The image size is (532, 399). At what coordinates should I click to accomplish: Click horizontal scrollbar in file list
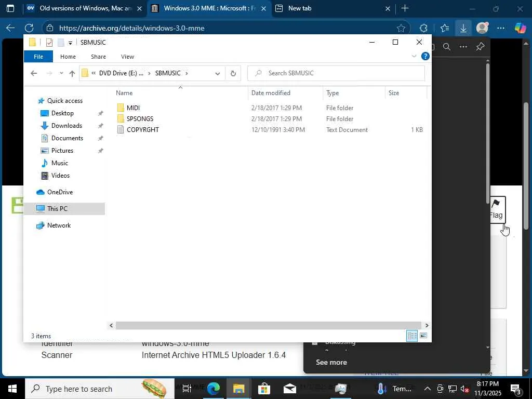click(x=269, y=325)
